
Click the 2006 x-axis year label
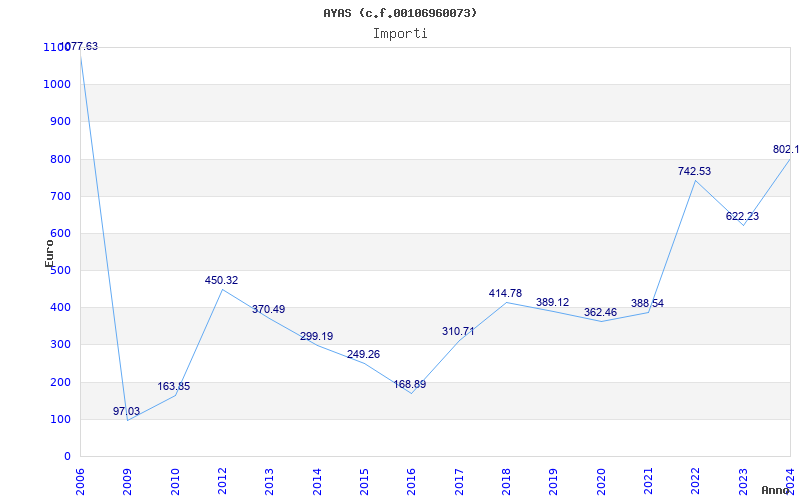[x=80, y=482]
